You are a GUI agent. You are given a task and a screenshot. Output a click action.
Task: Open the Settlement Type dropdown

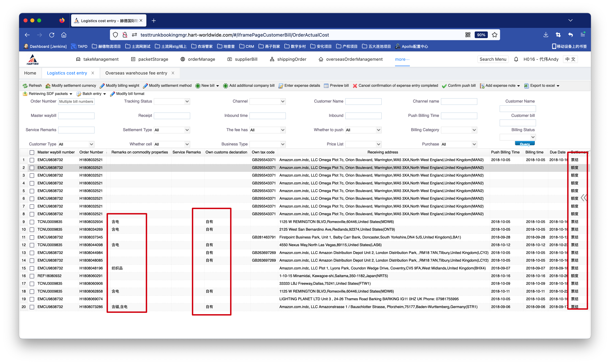tap(172, 130)
